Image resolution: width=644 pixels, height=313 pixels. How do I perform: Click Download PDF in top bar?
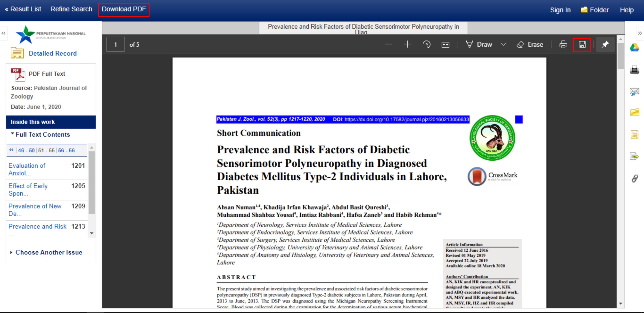123,9
